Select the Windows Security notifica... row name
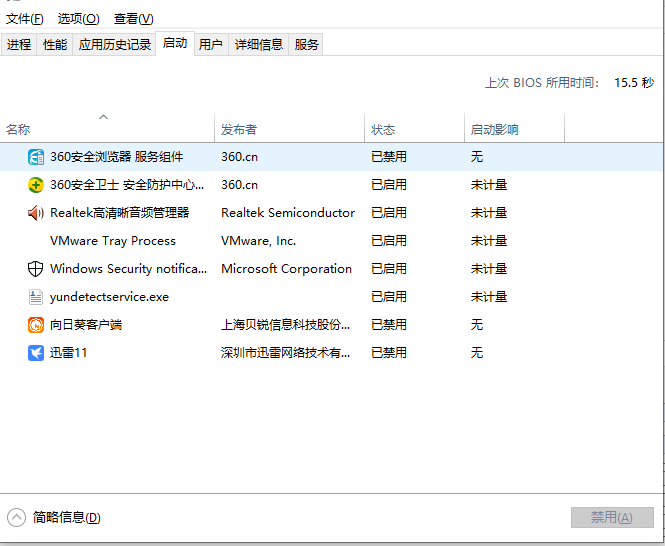665x546 pixels. tap(129, 269)
